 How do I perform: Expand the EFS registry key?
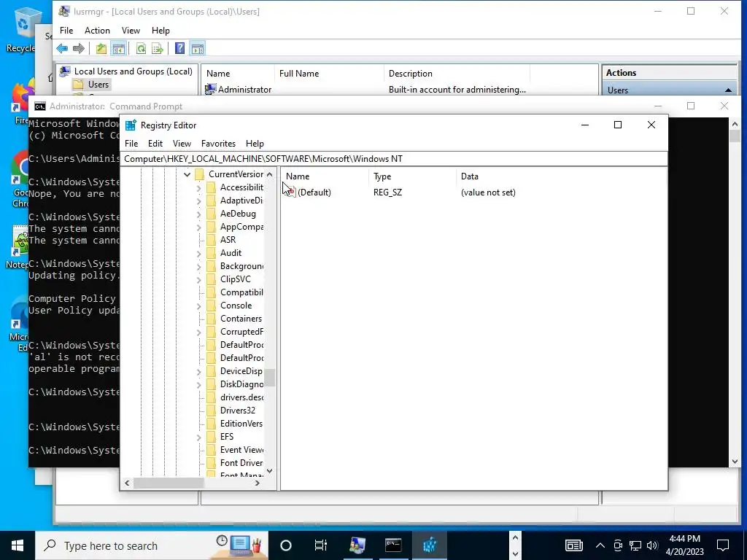[198, 437]
